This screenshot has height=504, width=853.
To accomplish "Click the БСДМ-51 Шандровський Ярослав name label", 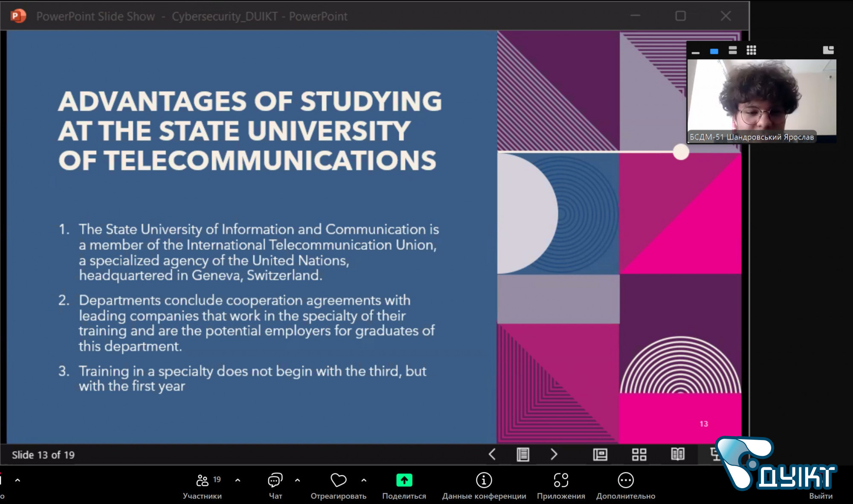I will point(751,137).
